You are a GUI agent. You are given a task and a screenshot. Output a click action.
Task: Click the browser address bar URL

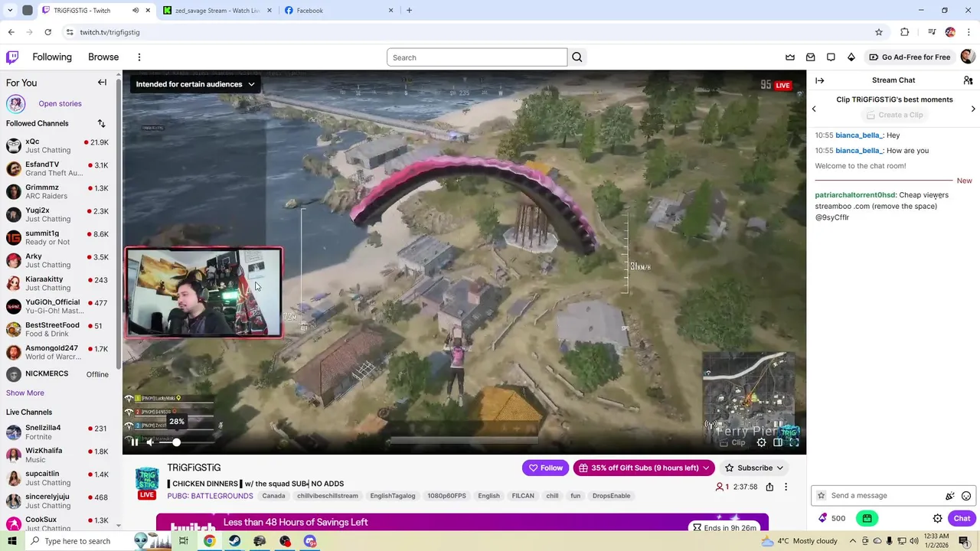(109, 32)
